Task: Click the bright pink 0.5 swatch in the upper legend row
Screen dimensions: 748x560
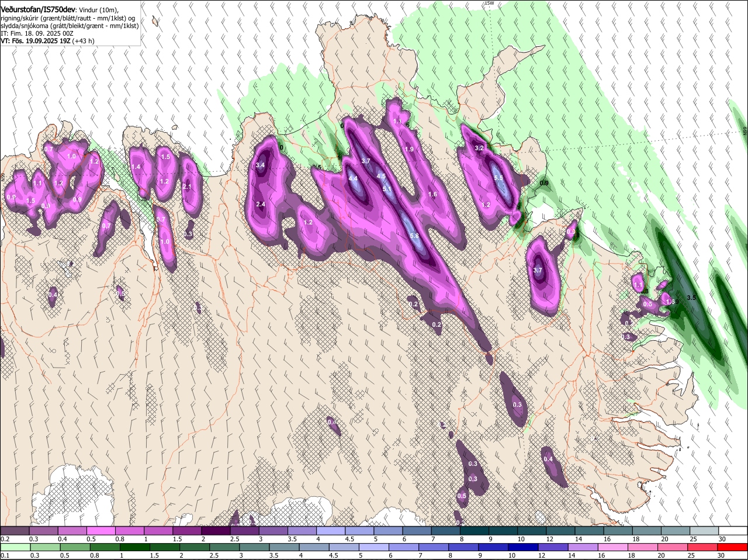Action: [x=101, y=531]
